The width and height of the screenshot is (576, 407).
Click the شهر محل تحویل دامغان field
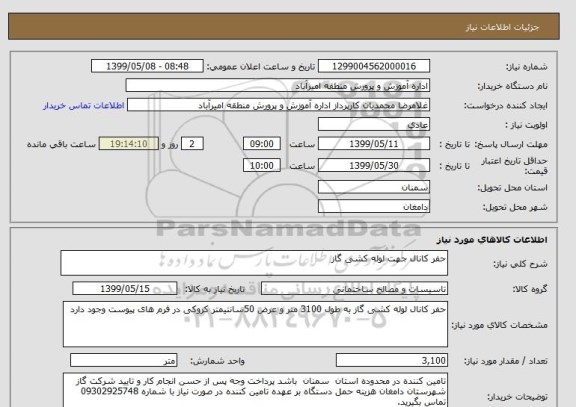coord(374,206)
